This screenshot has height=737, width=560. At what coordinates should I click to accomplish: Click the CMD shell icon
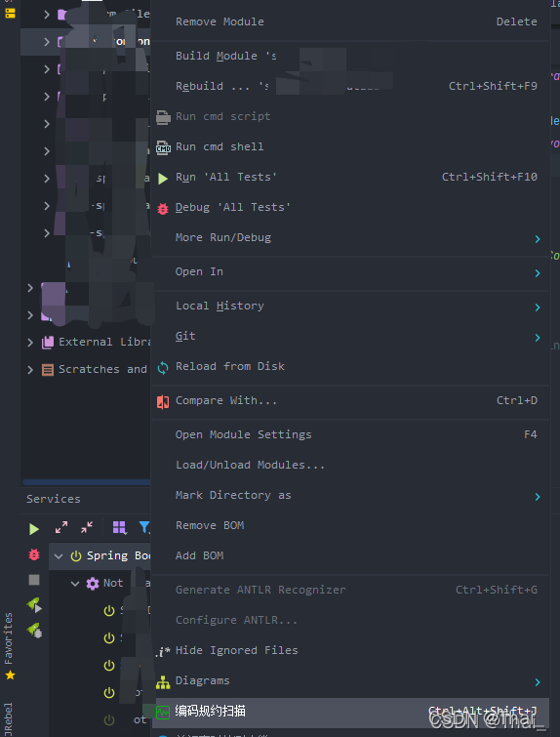163,147
